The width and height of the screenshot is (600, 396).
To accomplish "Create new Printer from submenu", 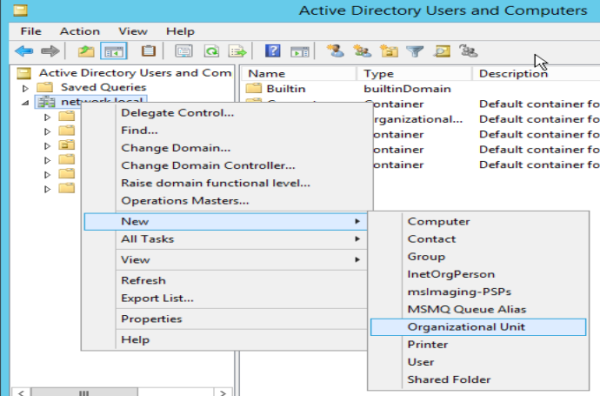I will [x=478, y=345].
